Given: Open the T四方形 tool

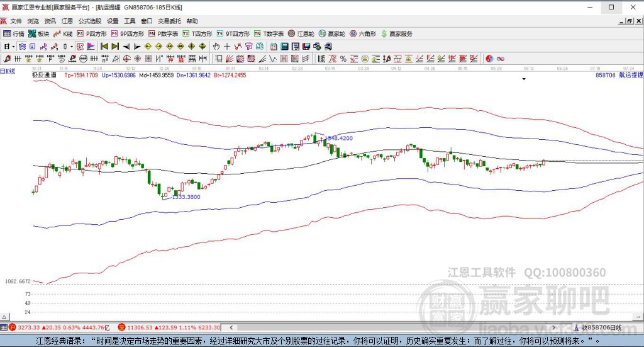Looking at the screenshot, I should (x=197, y=34).
